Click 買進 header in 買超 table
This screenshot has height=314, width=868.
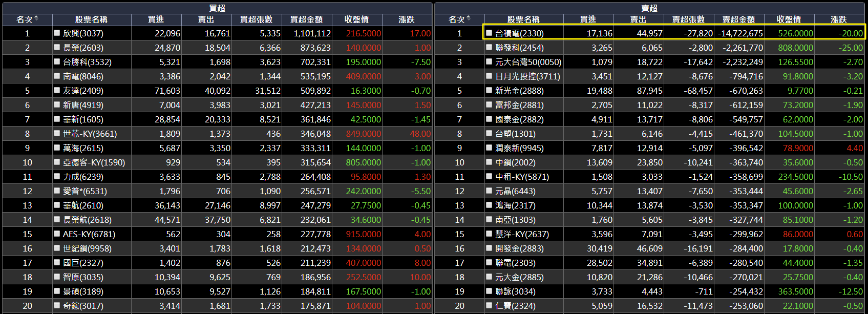156,19
